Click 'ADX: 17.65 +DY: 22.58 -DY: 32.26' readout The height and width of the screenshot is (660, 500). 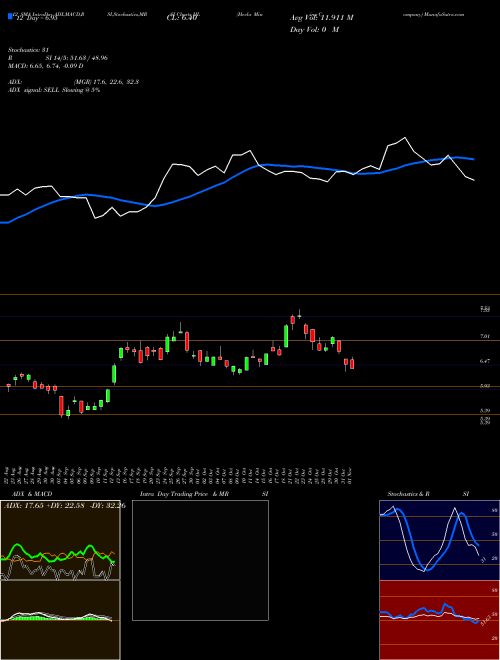pos(65,506)
